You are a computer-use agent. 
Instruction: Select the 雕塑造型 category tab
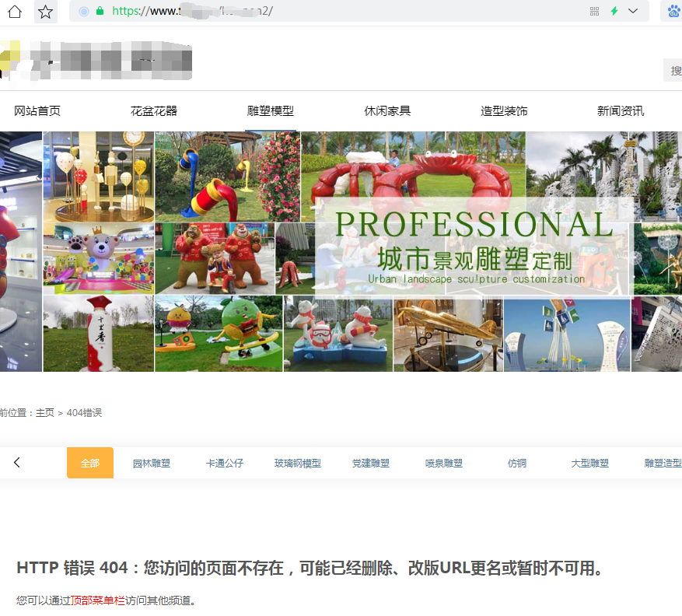[x=663, y=464]
